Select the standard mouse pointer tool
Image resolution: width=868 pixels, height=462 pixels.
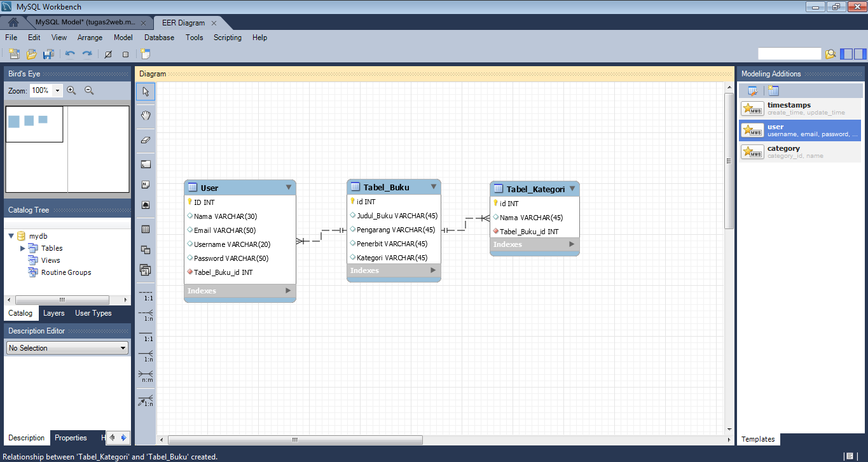tap(145, 91)
